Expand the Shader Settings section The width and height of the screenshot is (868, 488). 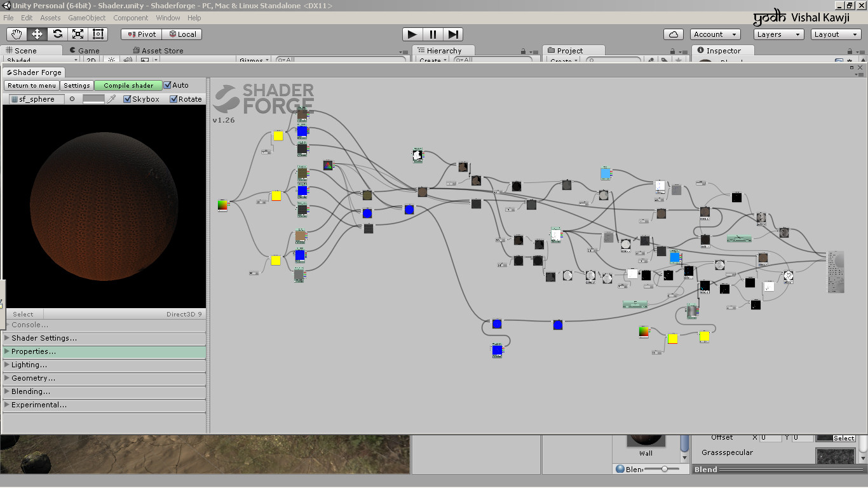(105, 338)
